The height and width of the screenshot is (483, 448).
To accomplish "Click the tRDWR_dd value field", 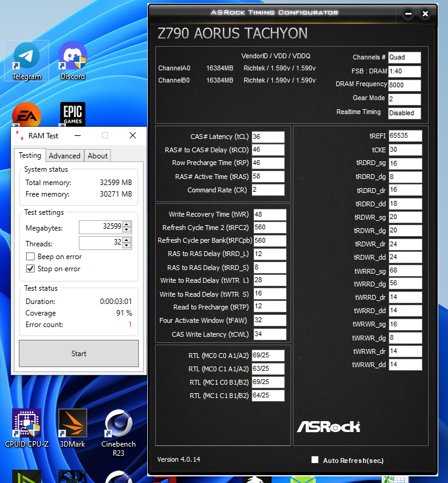I will tap(405, 257).
